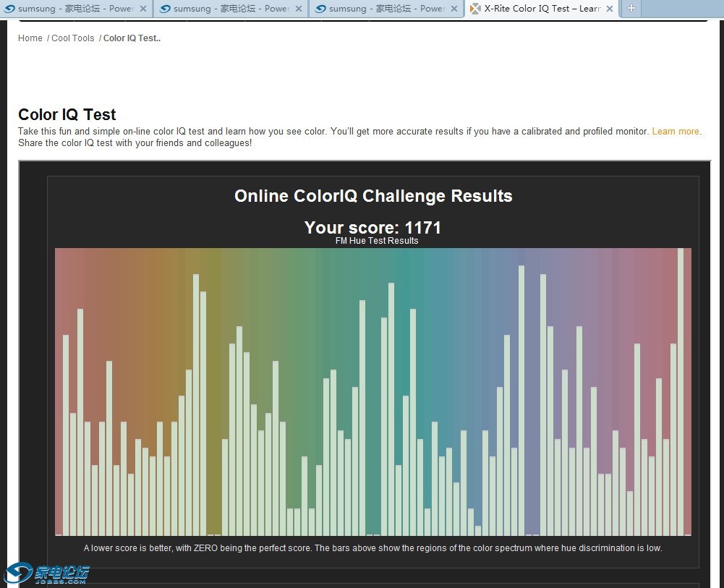This screenshot has width=724, height=588.
Task: Close the third sumsung forum tab
Action: coord(453,9)
